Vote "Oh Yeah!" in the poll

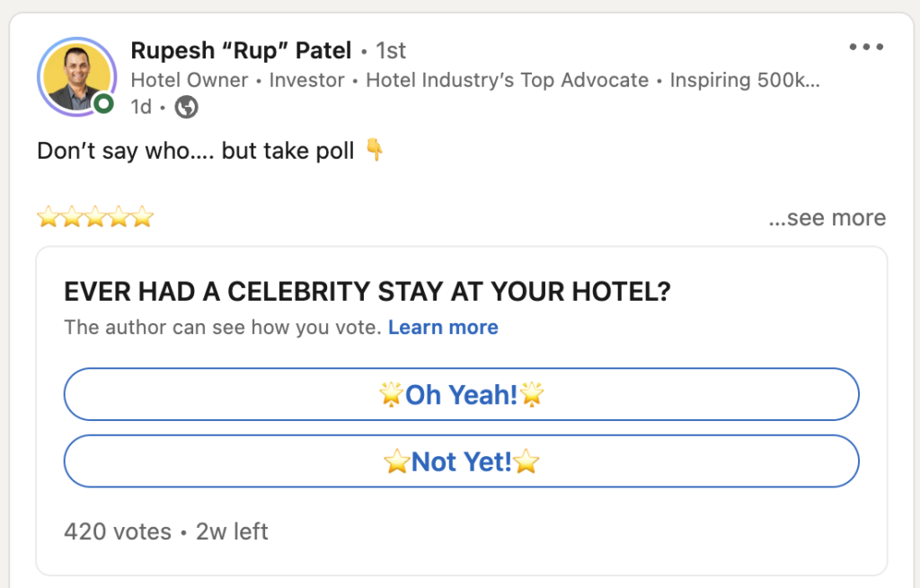[x=461, y=394]
